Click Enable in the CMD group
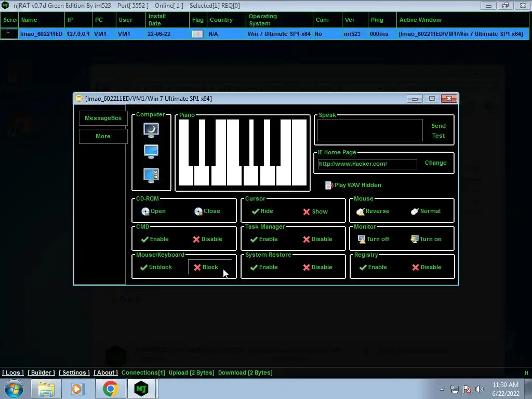Image resolution: width=532 pixels, height=399 pixels. tap(155, 239)
